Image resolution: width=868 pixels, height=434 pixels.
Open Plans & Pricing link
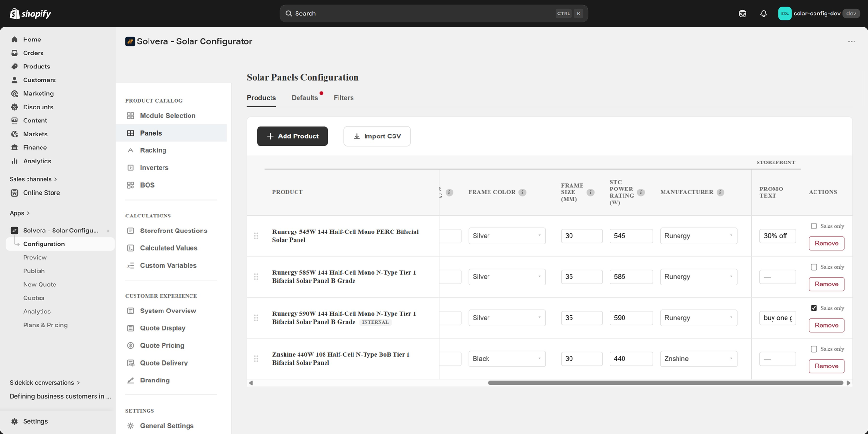pyautogui.click(x=45, y=325)
